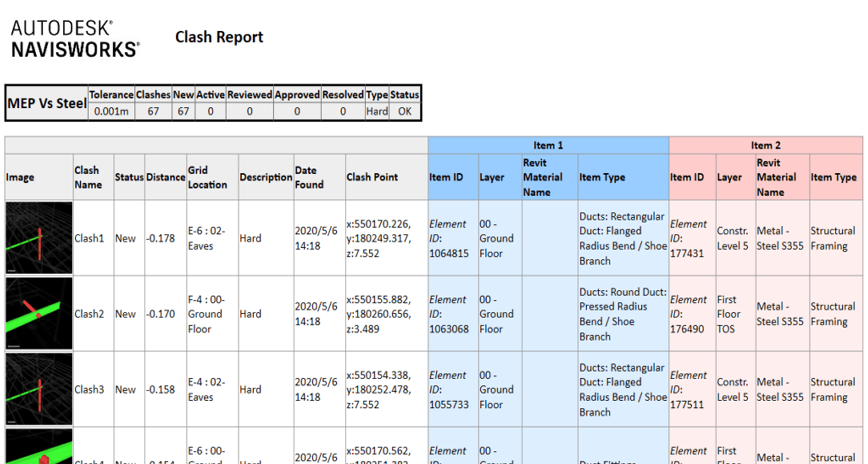Open the Clash3 thumbnail image
868x464 pixels.
tap(39, 389)
